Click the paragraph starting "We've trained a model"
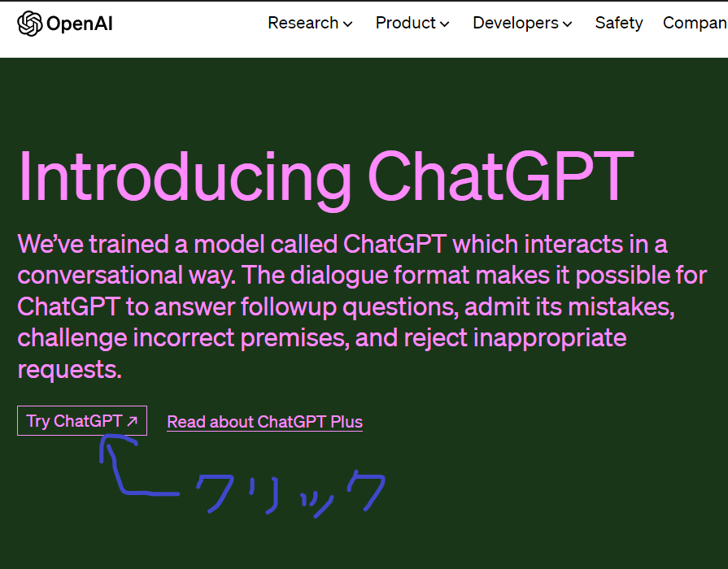The image size is (728, 569). [362, 306]
